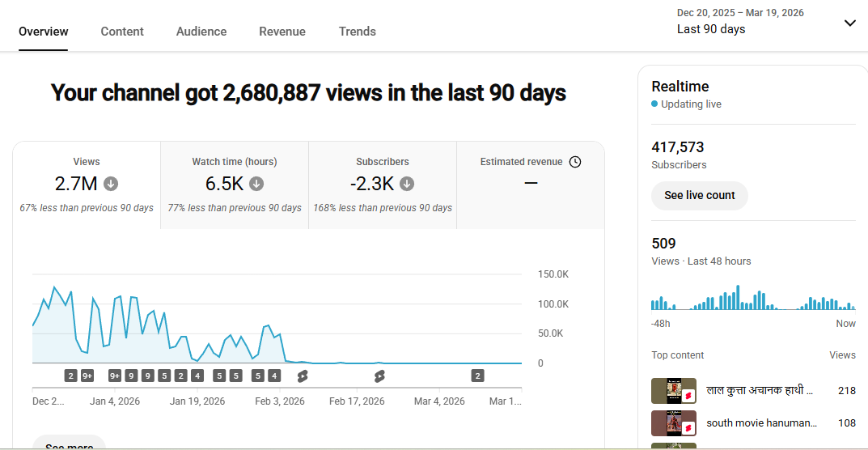868x450 pixels.
Task: Open the Audience tab
Action: (201, 32)
